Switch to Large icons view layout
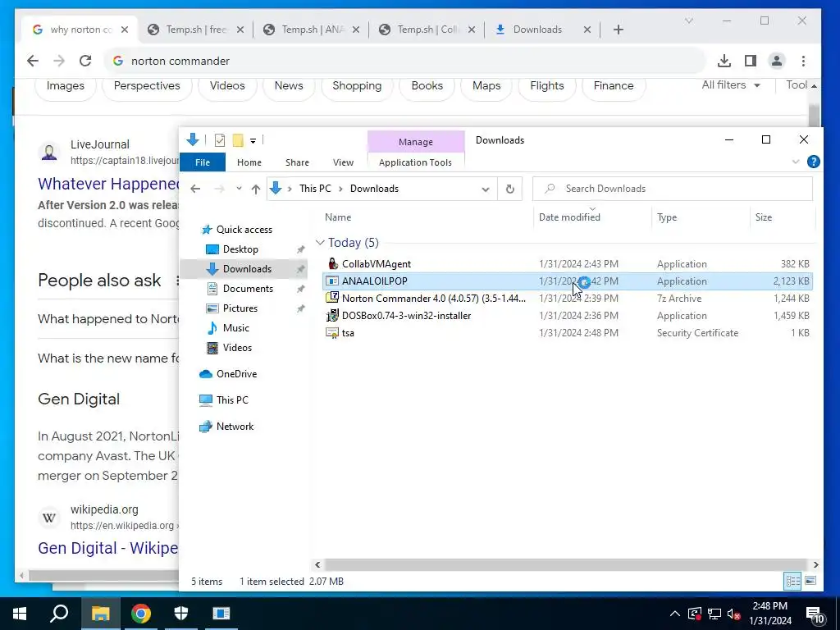This screenshot has width=840, height=630. [x=810, y=581]
